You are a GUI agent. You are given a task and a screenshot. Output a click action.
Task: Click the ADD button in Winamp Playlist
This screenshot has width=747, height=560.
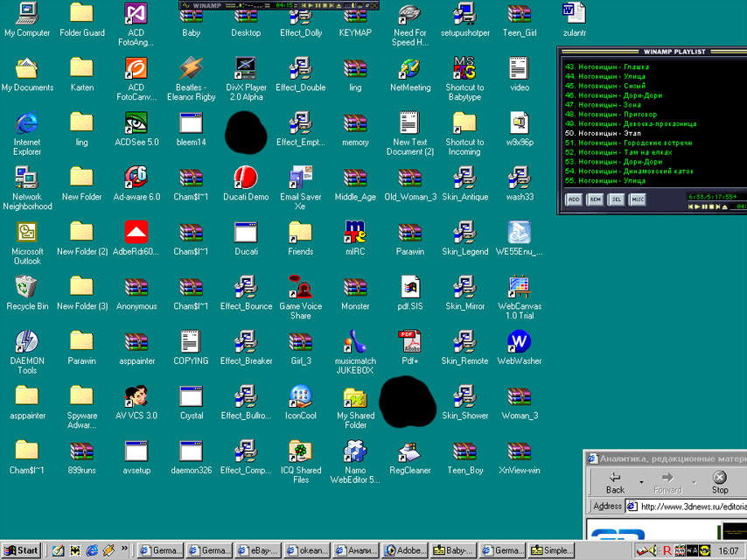[x=574, y=199]
